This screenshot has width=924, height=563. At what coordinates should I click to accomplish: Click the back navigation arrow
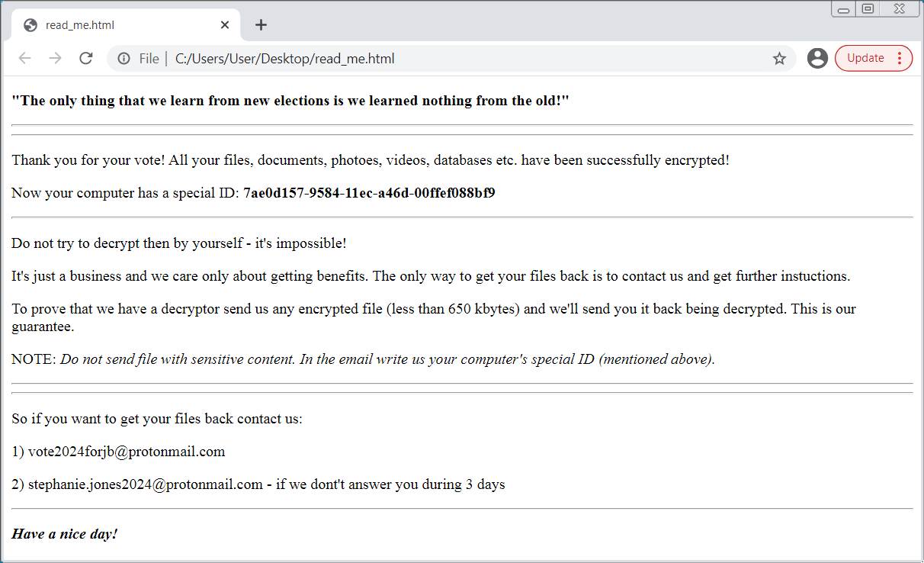point(24,59)
